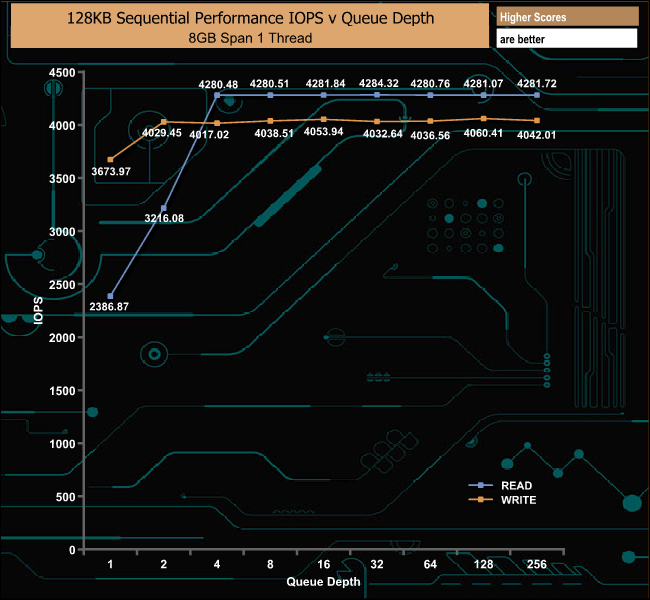Click the orange write marker at queue depth 1
Screen dimensions: 650x600
(110, 160)
